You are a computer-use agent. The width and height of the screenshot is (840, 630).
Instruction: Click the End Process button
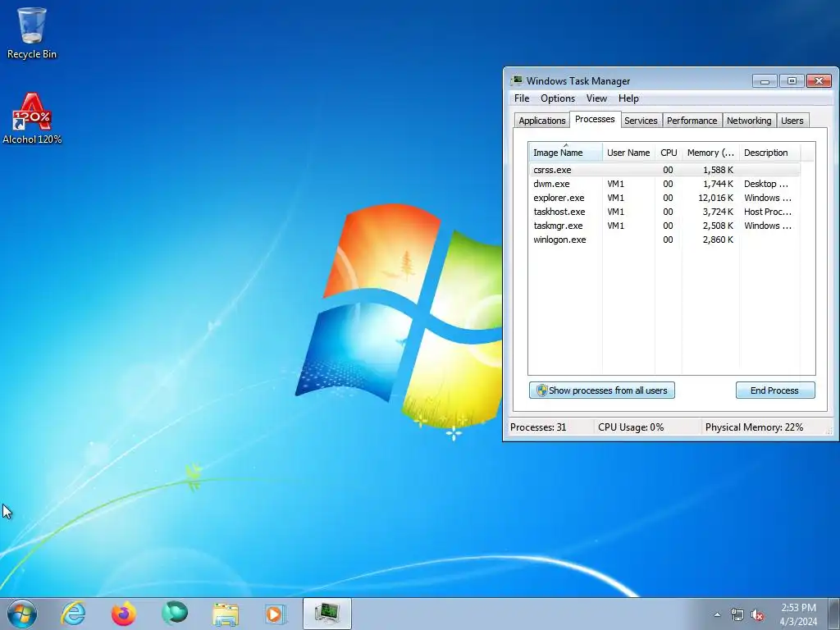(x=775, y=390)
